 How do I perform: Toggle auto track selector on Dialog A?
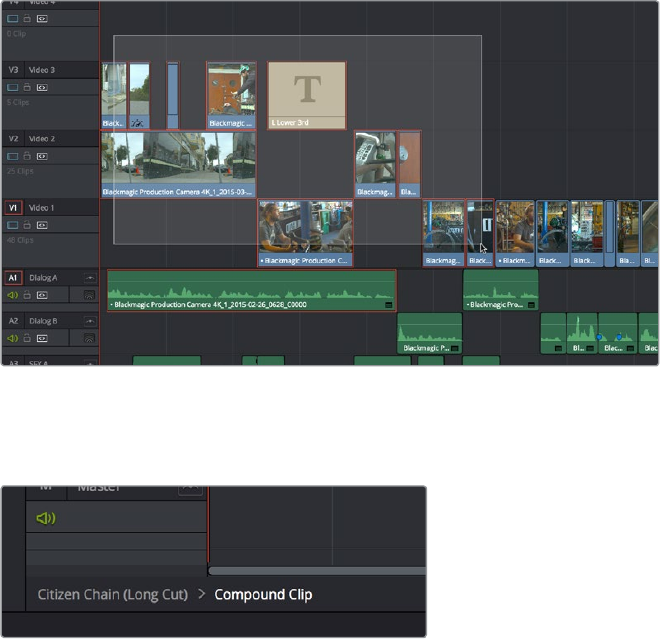pos(42,295)
